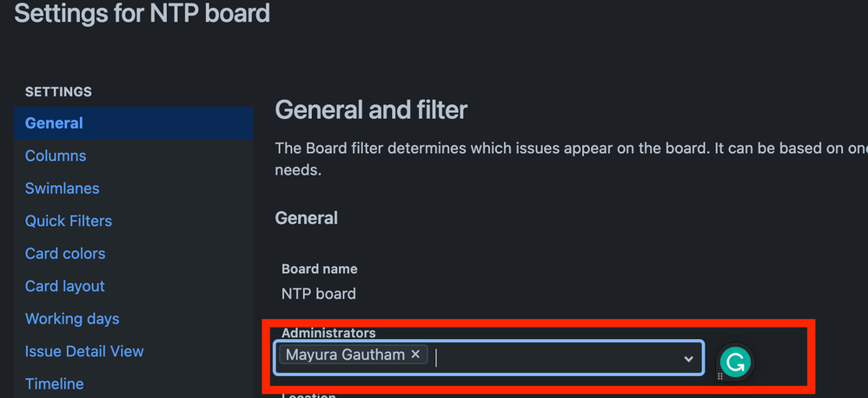Select Working days in sidebar

click(x=72, y=319)
